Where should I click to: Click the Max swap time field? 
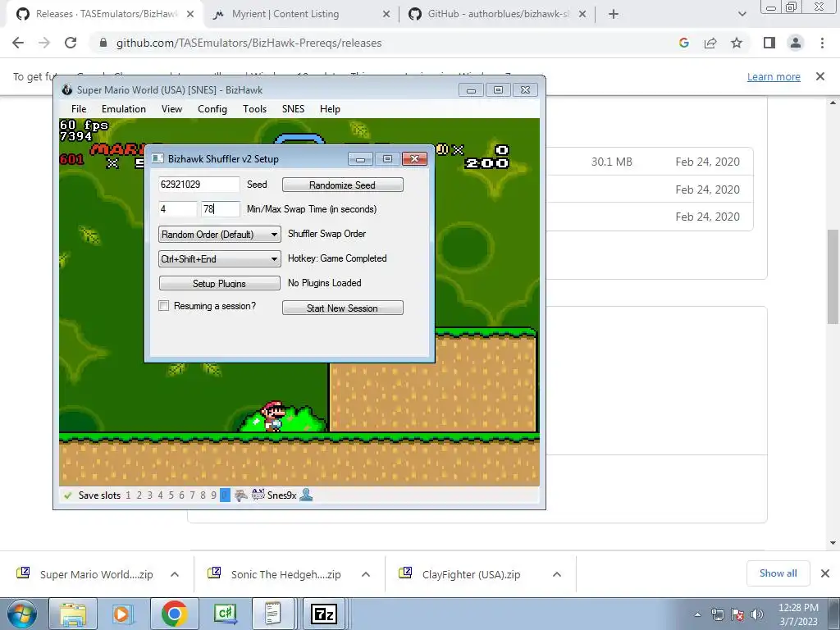220,209
